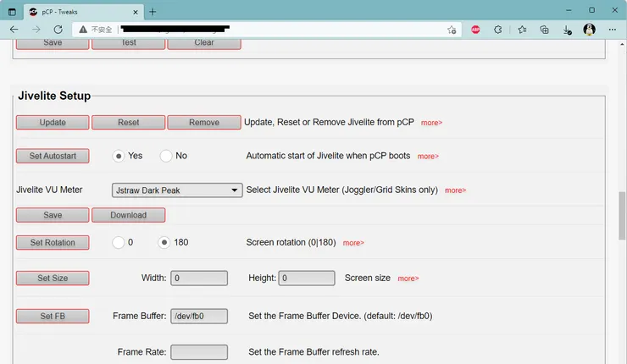Click the Test button at top
Image resolution: width=627 pixels, height=364 pixels.
(x=128, y=44)
